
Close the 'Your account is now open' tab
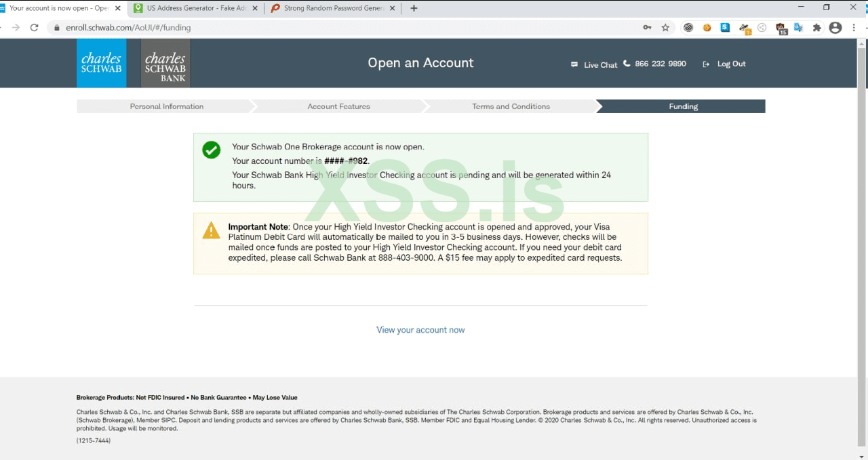(118, 8)
